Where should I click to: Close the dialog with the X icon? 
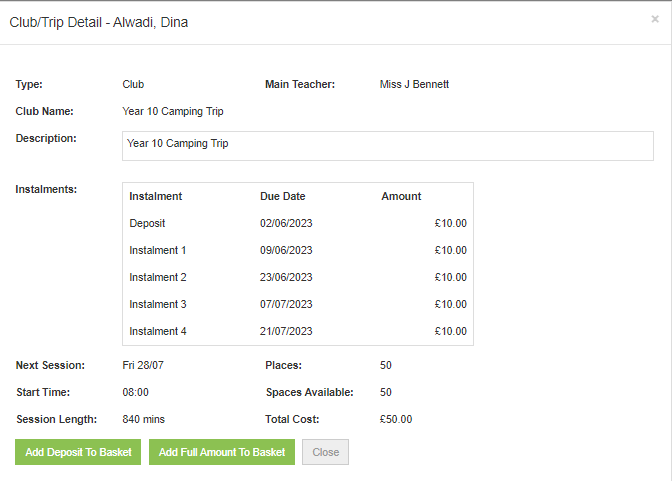654,19
